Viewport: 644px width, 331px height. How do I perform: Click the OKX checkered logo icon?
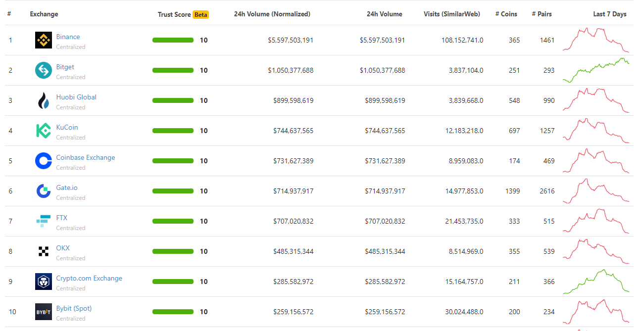pyautogui.click(x=44, y=251)
